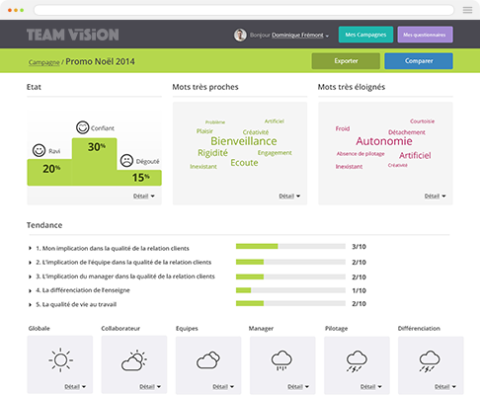Image resolution: width=480 pixels, height=395 pixels.
Task: Open the Mes Campagnes tab
Action: [366, 35]
